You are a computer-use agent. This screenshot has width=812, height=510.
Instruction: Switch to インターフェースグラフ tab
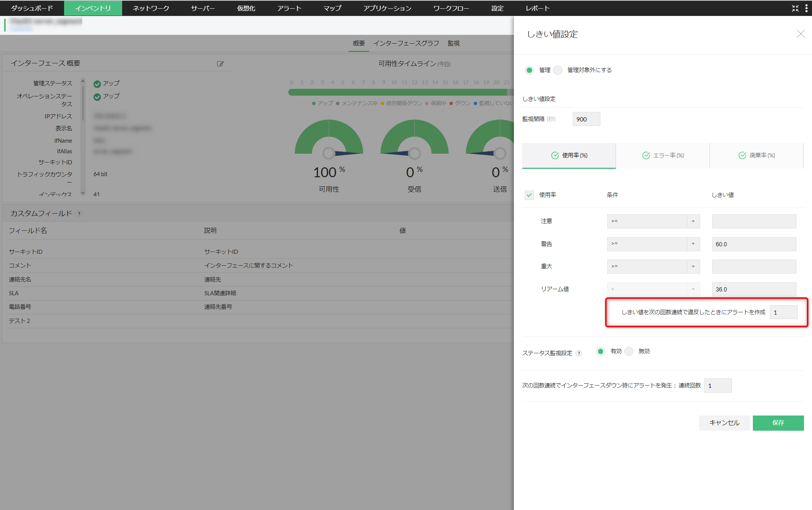(406, 43)
